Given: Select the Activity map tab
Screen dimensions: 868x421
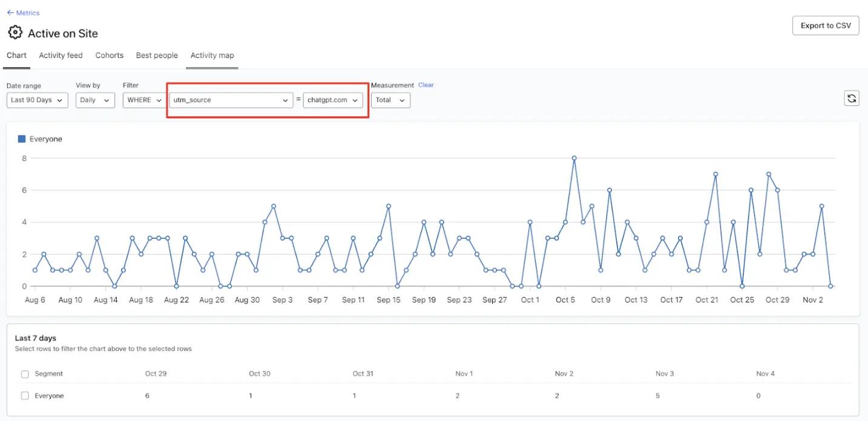Looking at the screenshot, I should (x=211, y=55).
